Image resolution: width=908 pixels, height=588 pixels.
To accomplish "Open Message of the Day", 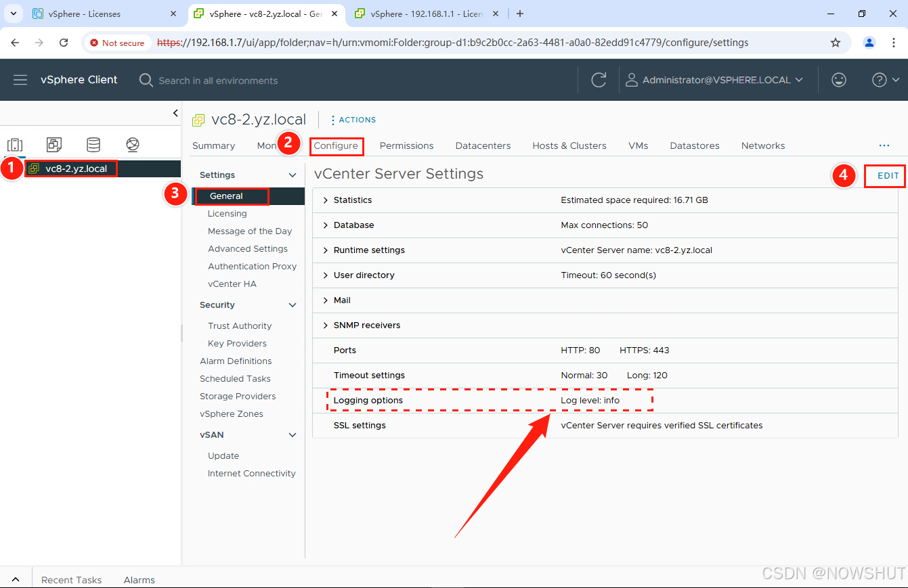I will coord(250,231).
